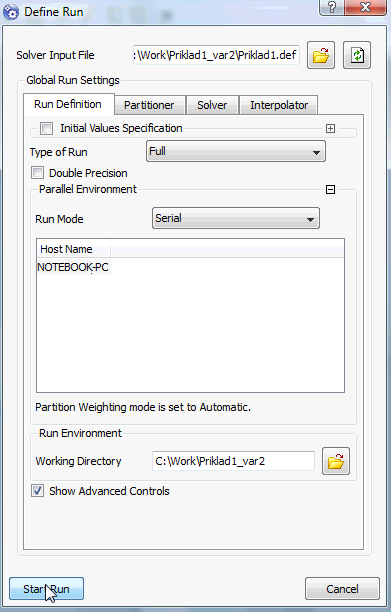Tick the Double Precision checkbox

[37, 173]
